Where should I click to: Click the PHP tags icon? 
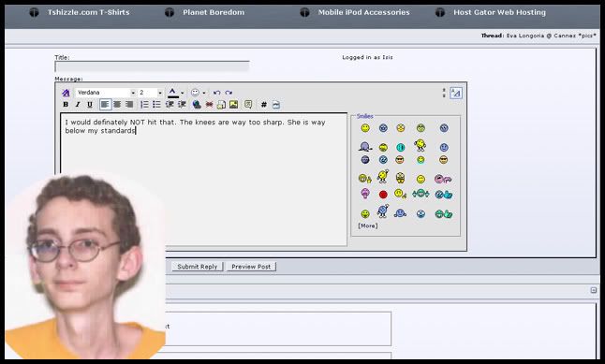click(276, 105)
